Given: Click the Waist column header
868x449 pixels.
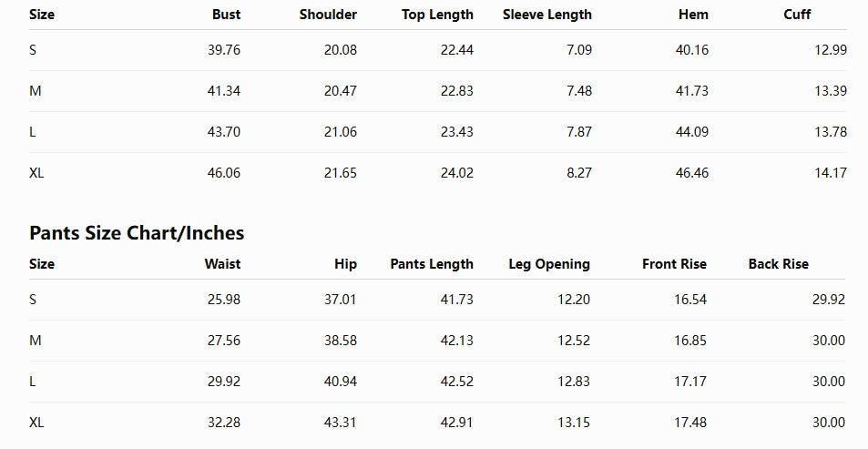Looking at the screenshot, I should click(x=222, y=264).
